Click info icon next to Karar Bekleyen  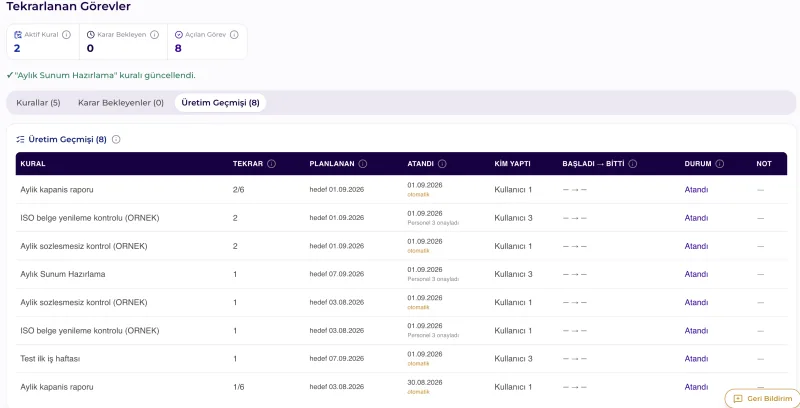pyautogui.click(x=155, y=35)
